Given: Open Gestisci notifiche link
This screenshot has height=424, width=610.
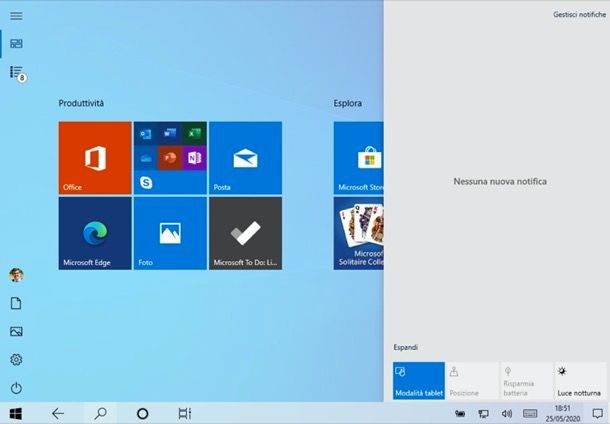Looking at the screenshot, I should tap(579, 14).
